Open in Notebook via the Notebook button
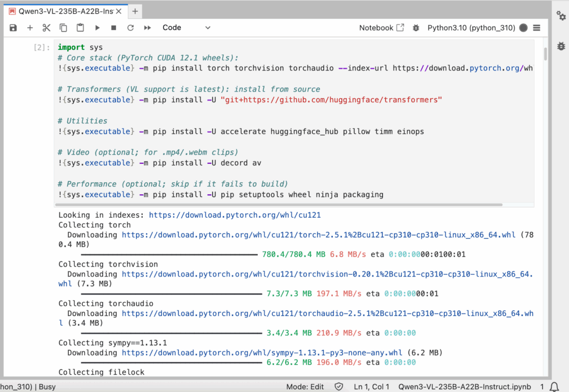The height and width of the screenshot is (392, 569). (x=381, y=28)
